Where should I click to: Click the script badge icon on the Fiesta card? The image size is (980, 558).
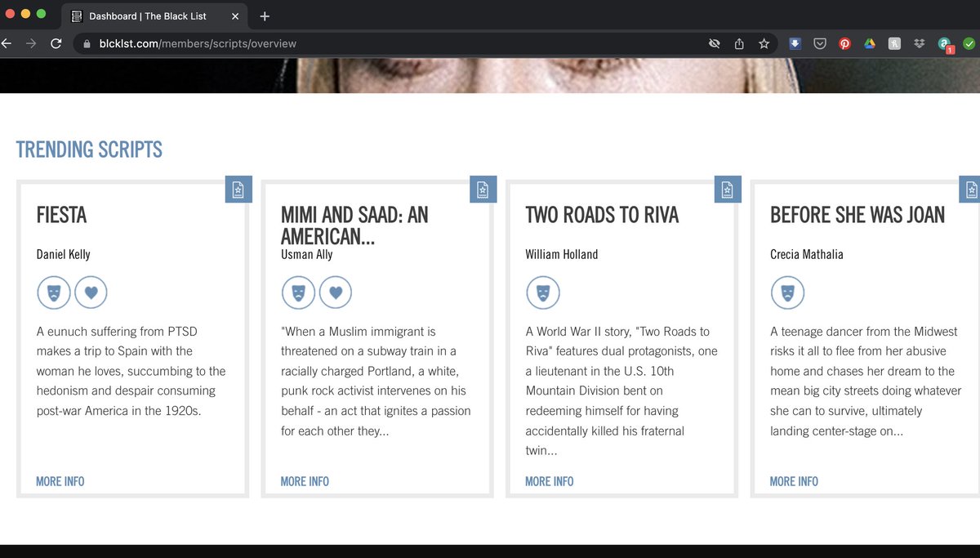[x=238, y=190]
